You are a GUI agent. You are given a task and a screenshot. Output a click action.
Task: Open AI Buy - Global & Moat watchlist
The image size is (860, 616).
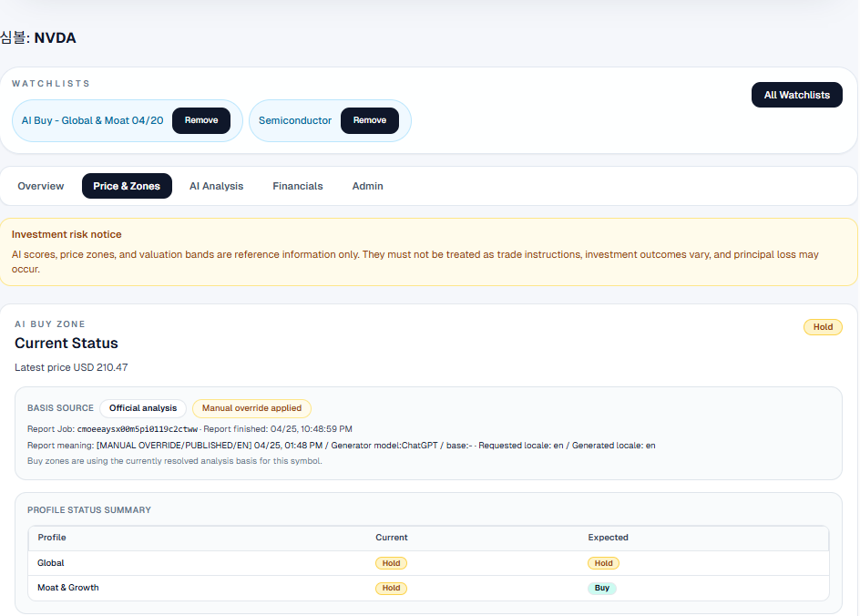tap(93, 120)
